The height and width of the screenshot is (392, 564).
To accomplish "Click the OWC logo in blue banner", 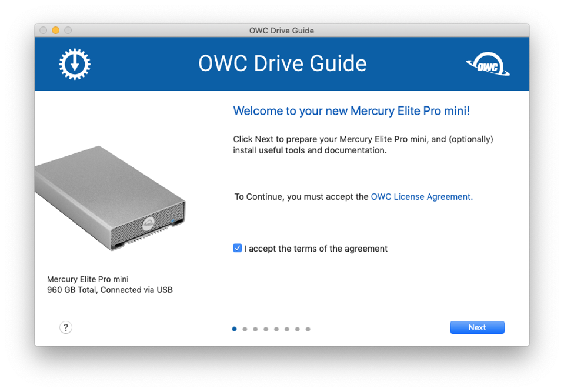I will 488,65.
